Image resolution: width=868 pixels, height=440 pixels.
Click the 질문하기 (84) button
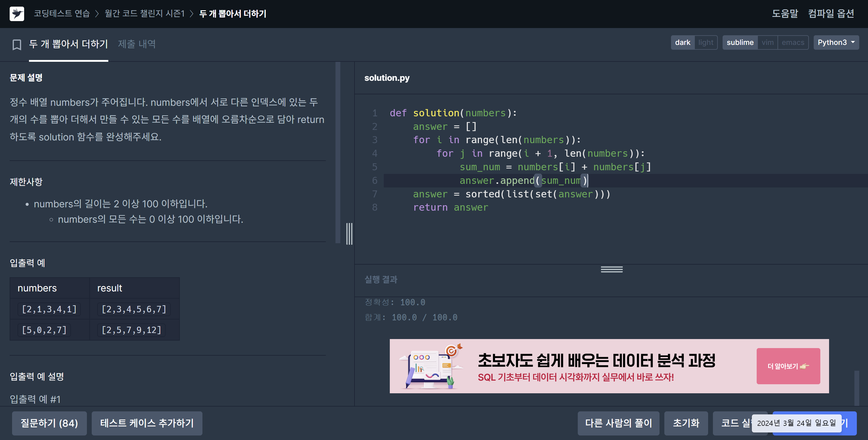tap(49, 423)
